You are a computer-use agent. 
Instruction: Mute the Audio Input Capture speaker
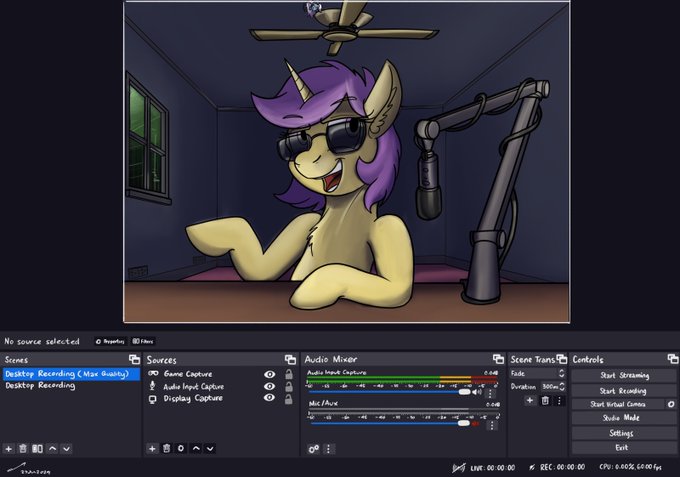[x=477, y=392]
